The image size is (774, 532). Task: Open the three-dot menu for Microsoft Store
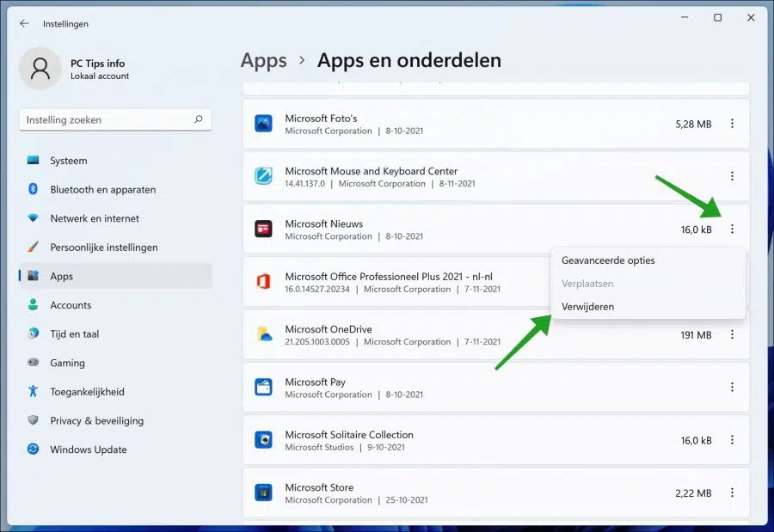[x=732, y=492]
